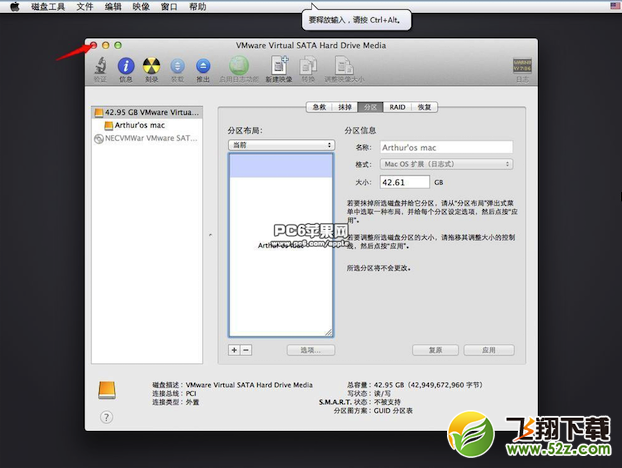Open the Apple menu

point(15,7)
